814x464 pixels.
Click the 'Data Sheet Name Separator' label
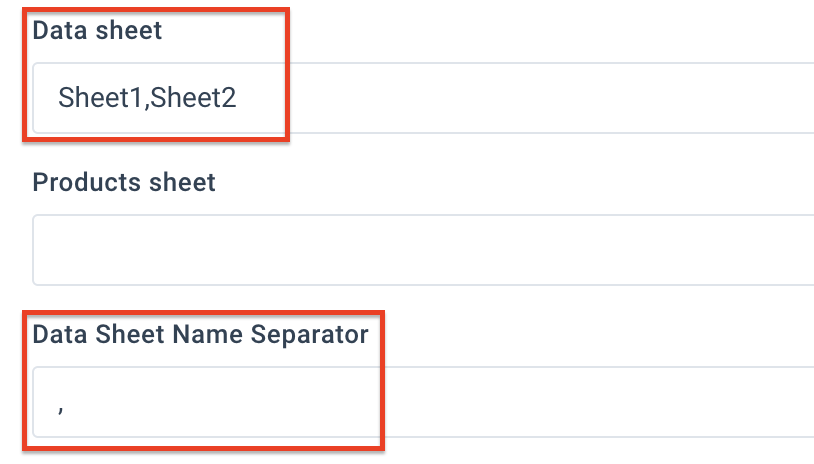pyautogui.click(x=200, y=334)
